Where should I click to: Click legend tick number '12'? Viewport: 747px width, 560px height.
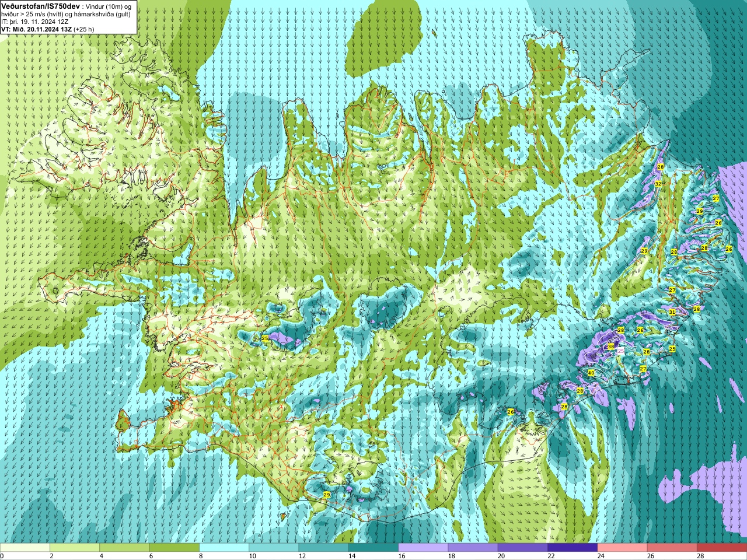(302, 556)
